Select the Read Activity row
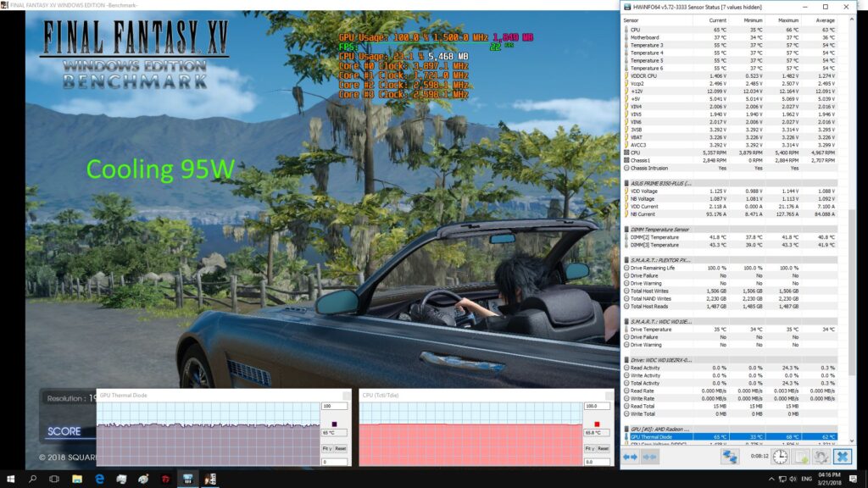This screenshot has width=868, height=488. click(730, 368)
